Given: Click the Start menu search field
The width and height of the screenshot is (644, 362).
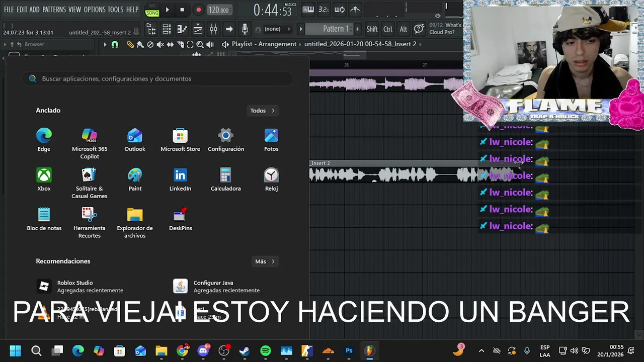Looking at the screenshot, I should tap(157, 78).
